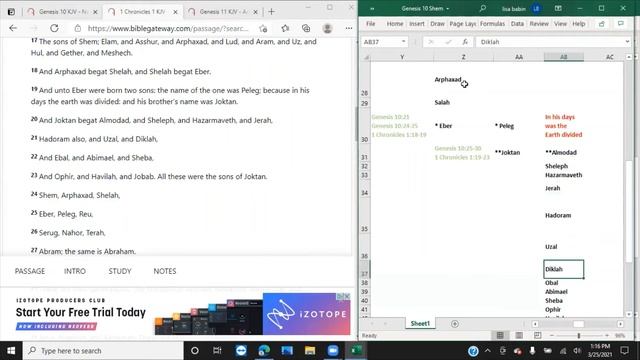Open the Windows Start menu
Viewport: 640px width, 360px height.
[11, 351]
